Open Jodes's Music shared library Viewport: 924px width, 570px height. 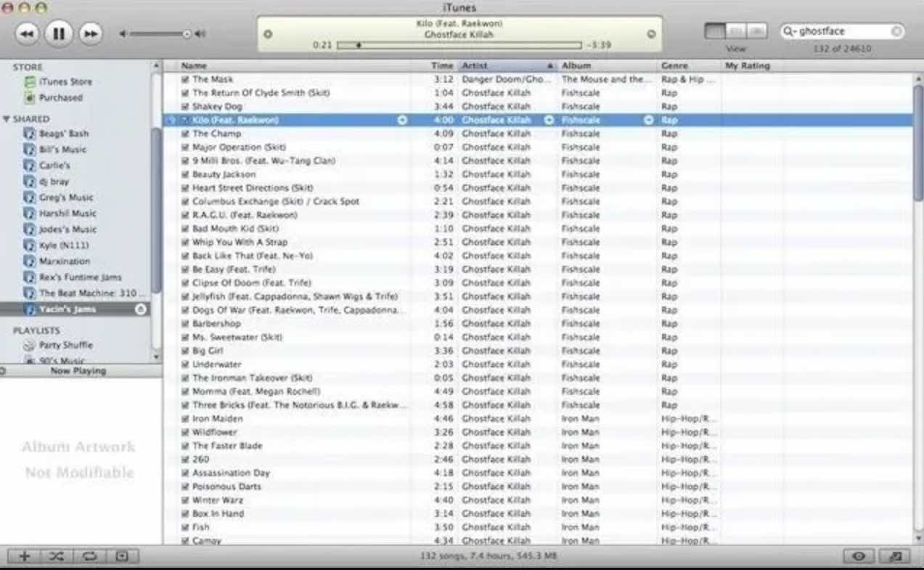[60, 229]
